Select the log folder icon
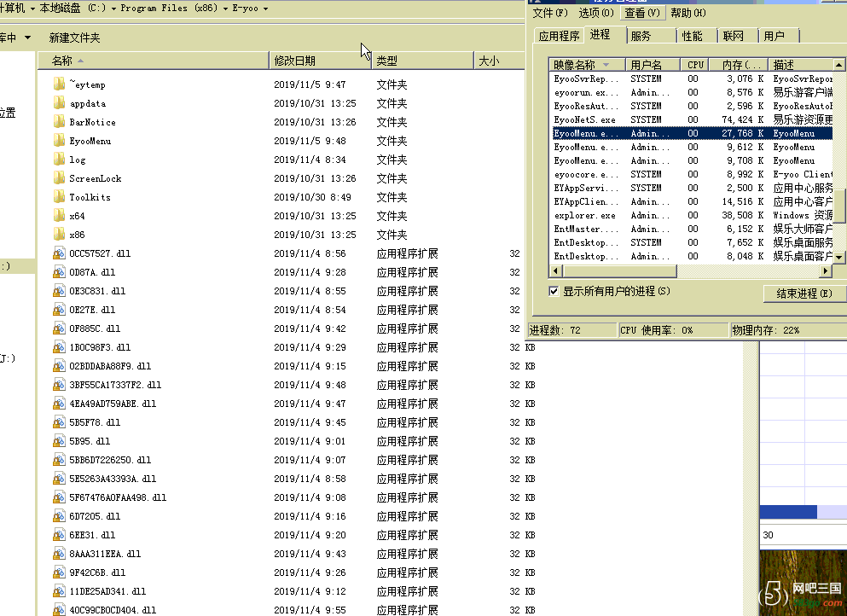 pos(60,160)
